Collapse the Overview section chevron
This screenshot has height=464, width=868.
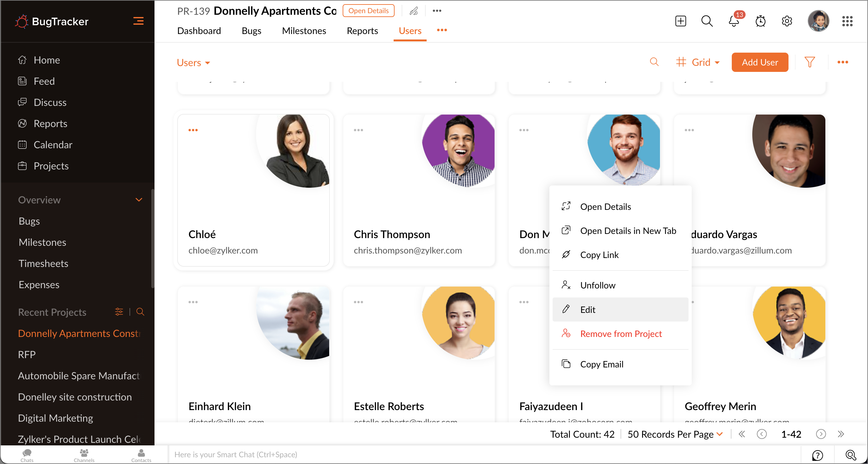tap(138, 200)
